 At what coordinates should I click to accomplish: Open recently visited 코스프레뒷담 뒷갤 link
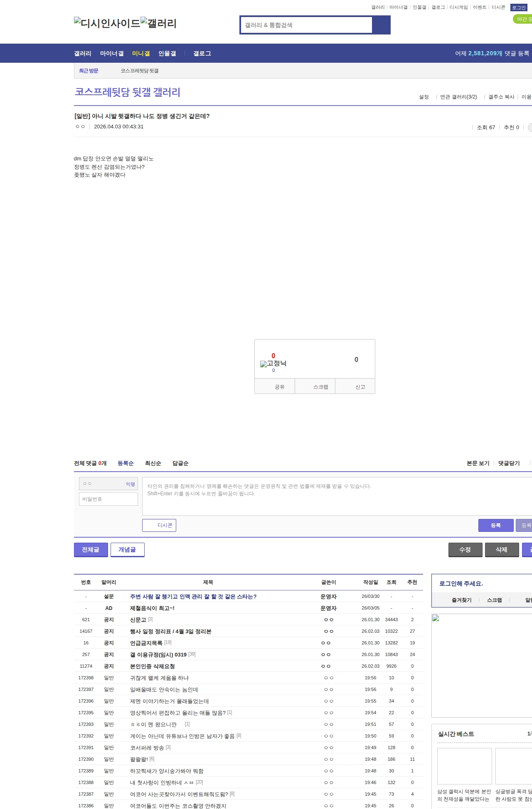(140, 71)
